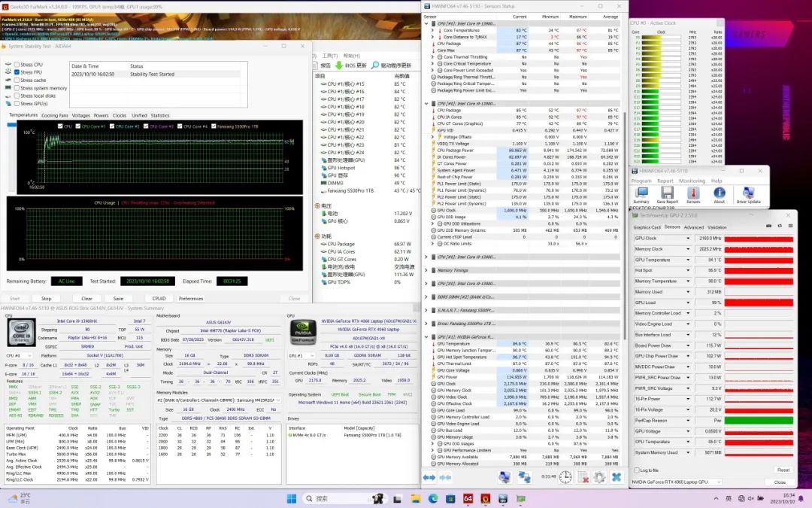Click the clock reset icon in sensors footer
Screen dimensions: 812x508
coord(565,477)
